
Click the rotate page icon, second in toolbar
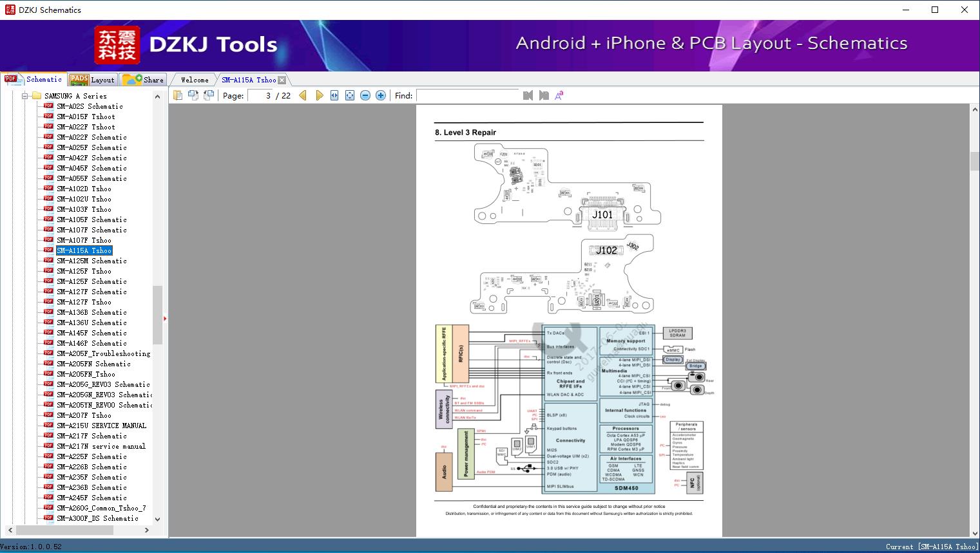coord(193,95)
